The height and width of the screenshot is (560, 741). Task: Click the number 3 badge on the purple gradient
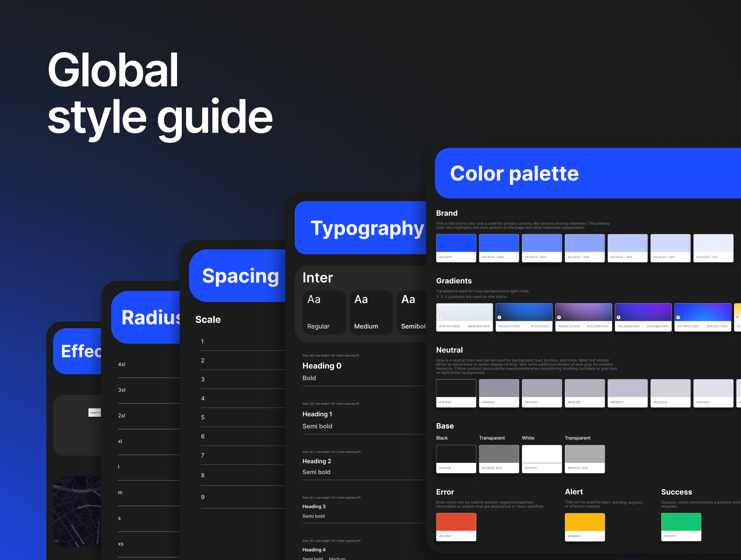[559, 317]
